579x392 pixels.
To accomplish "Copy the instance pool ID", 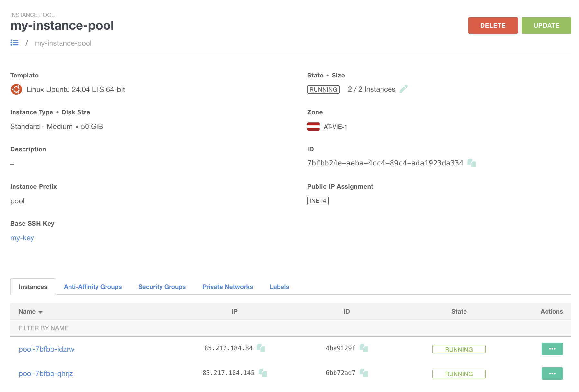I will (x=472, y=163).
